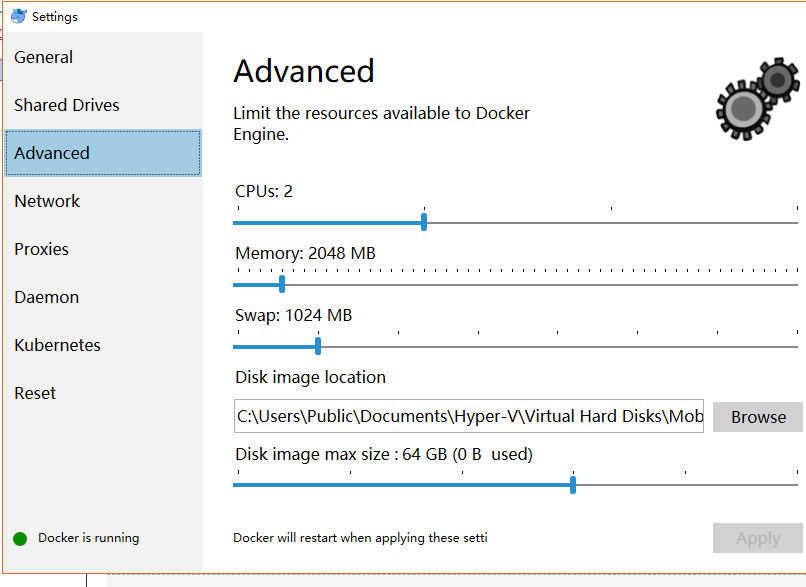Click the Swap slider handle
806x587 pixels.
[x=318, y=346]
